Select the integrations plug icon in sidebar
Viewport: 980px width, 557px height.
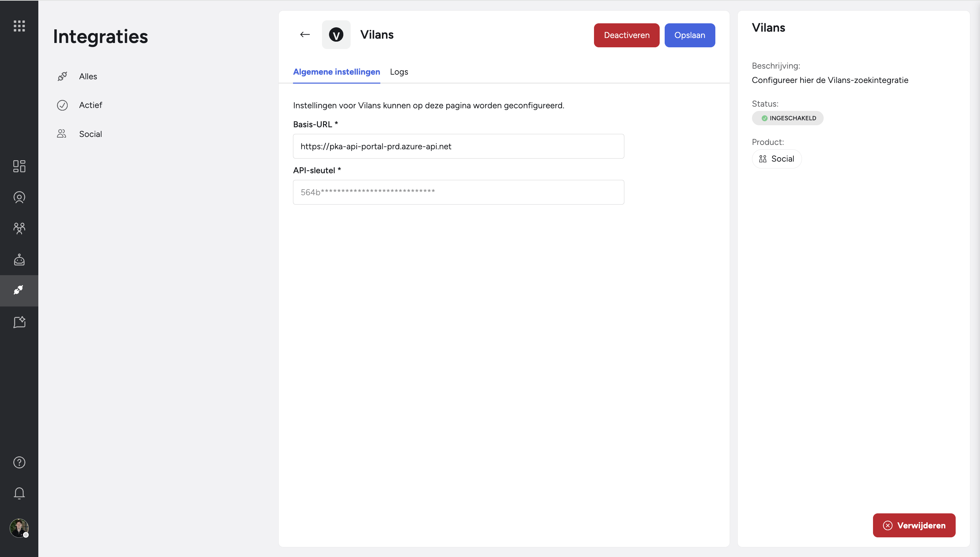click(19, 290)
